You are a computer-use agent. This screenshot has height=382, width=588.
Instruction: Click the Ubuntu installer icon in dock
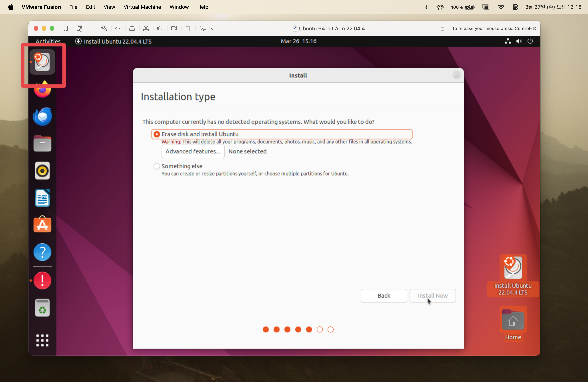[42, 62]
